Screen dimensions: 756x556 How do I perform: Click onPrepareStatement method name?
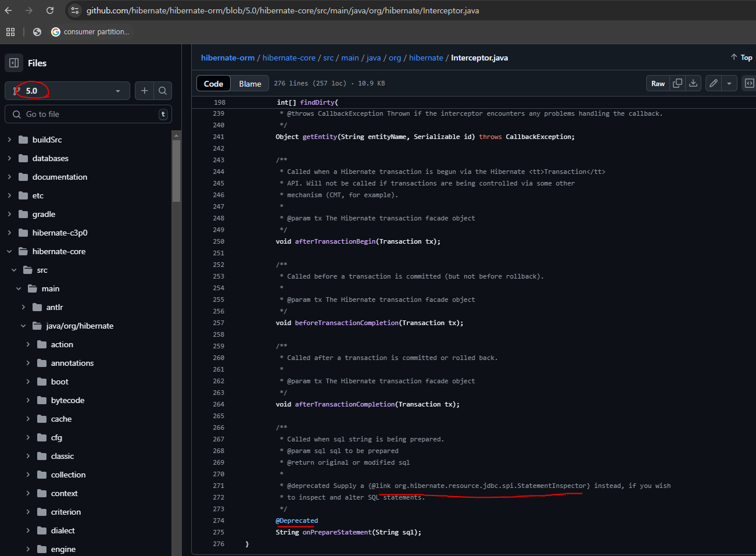[337, 532]
